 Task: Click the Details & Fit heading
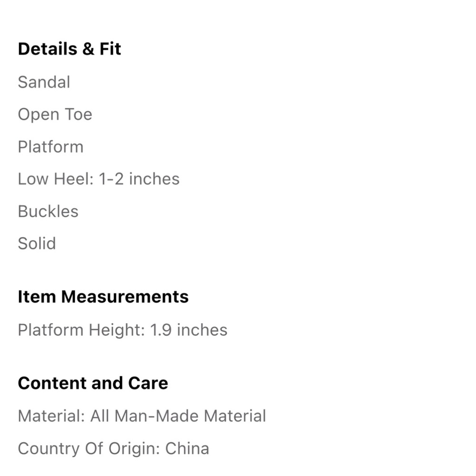coord(69,49)
